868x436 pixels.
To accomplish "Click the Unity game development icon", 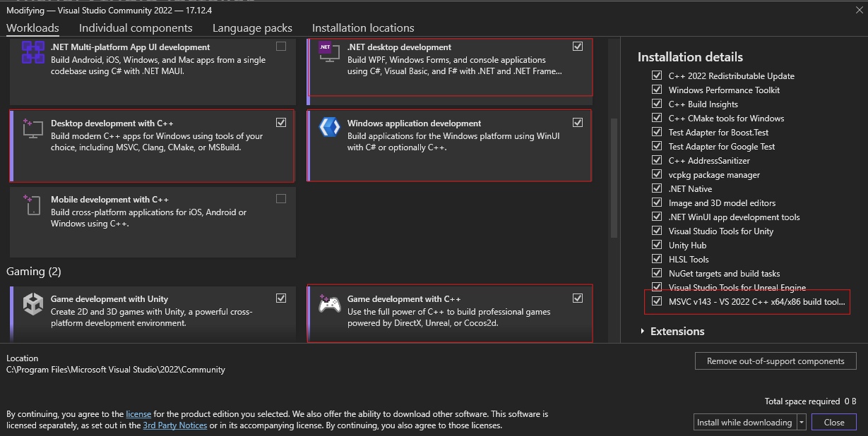I will tap(33, 304).
